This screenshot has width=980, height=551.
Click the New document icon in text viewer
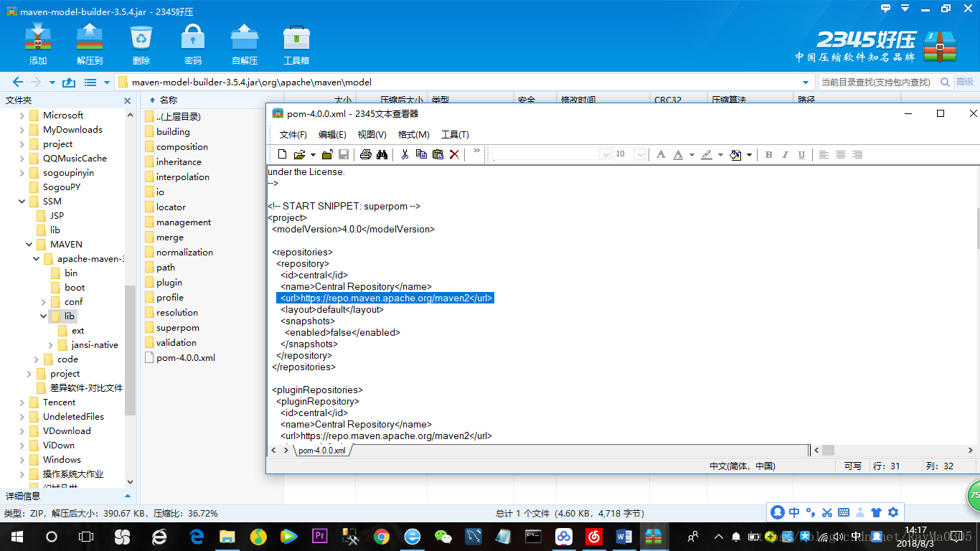[282, 154]
